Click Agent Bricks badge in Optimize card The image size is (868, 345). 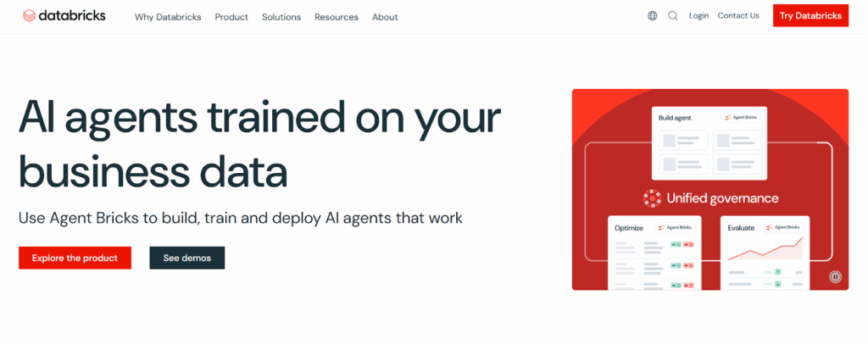pos(676,228)
